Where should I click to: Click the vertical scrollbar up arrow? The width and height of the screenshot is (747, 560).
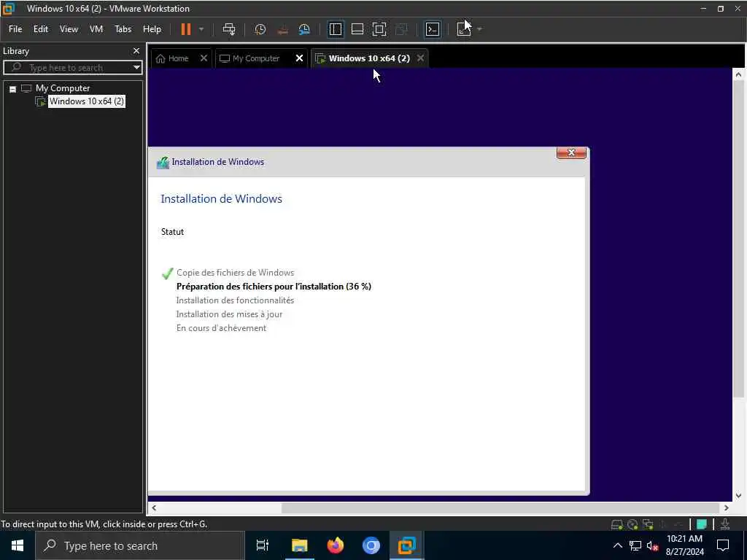(738, 75)
